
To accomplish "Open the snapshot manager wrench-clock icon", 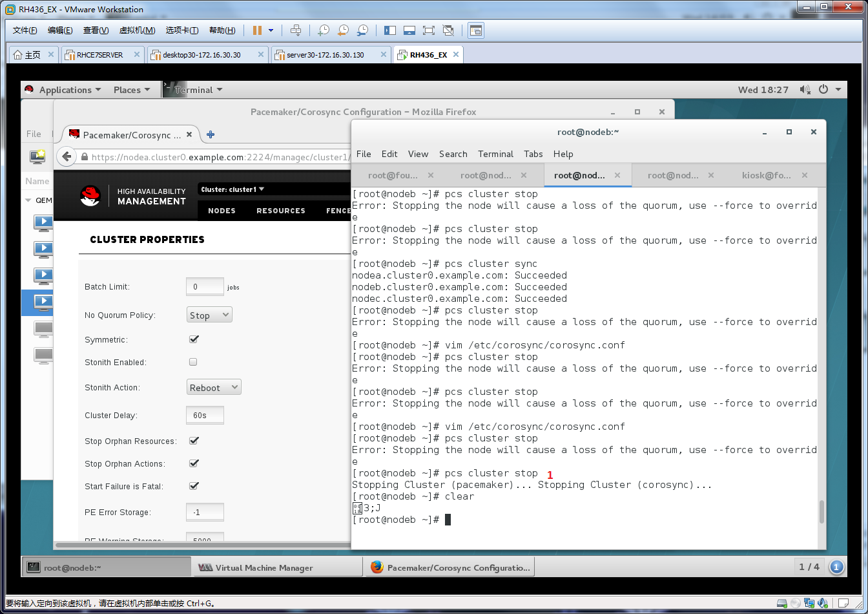I will coord(362,30).
